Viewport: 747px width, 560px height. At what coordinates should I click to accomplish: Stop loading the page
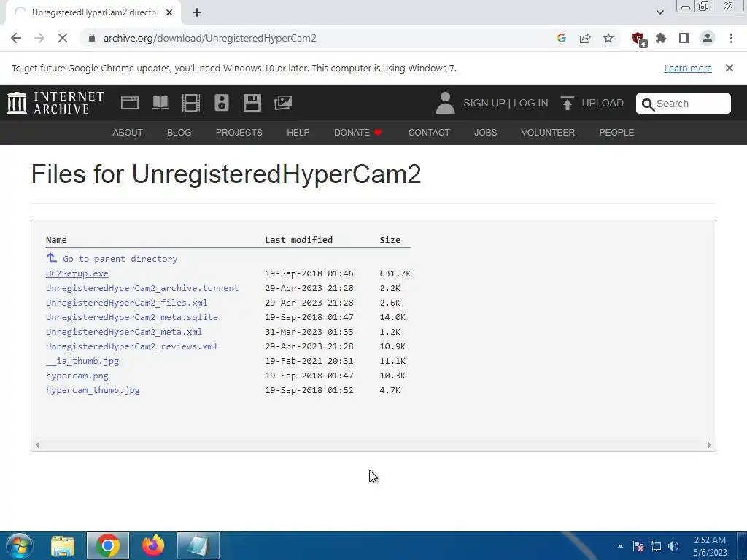[x=63, y=38]
